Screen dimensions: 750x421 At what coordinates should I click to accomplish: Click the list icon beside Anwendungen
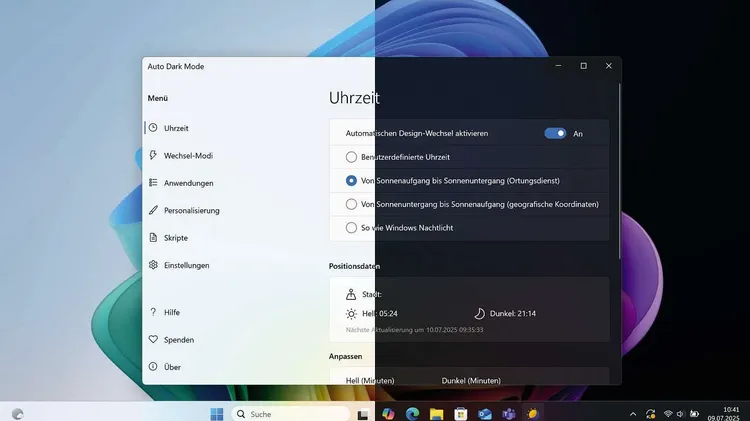[153, 182]
